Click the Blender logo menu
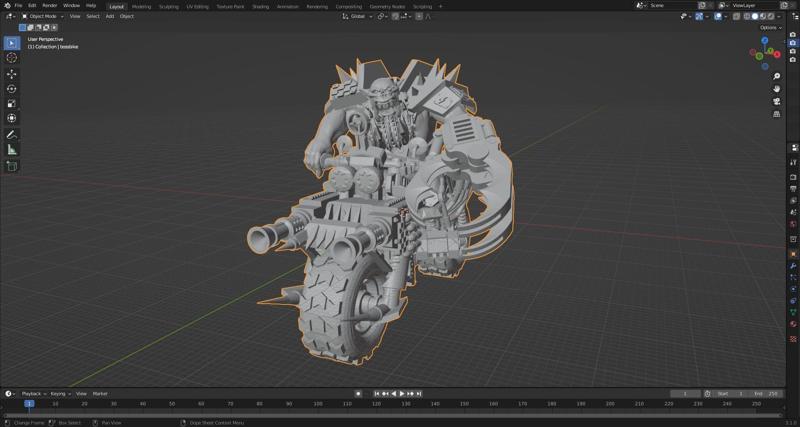Image resolution: width=800 pixels, height=427 pixels. [7, 6]
